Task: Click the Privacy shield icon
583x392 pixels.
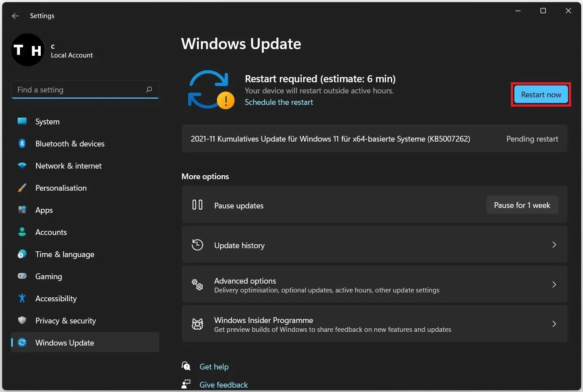Action: pos(22,321)
